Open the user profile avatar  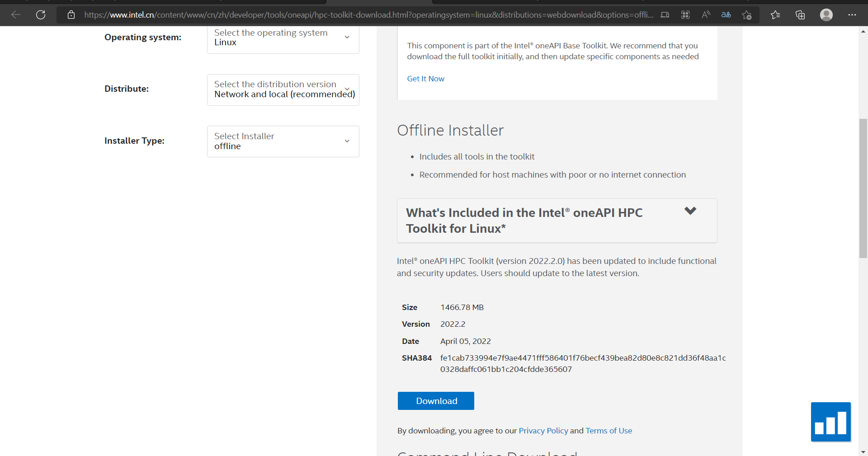click(x=826, y=15)
